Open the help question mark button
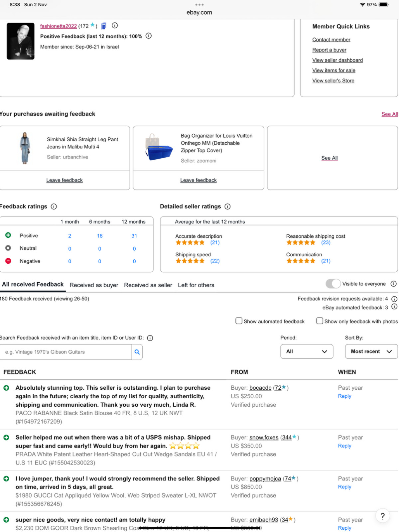This screenshot has height=532, width=399. (383, 516)
